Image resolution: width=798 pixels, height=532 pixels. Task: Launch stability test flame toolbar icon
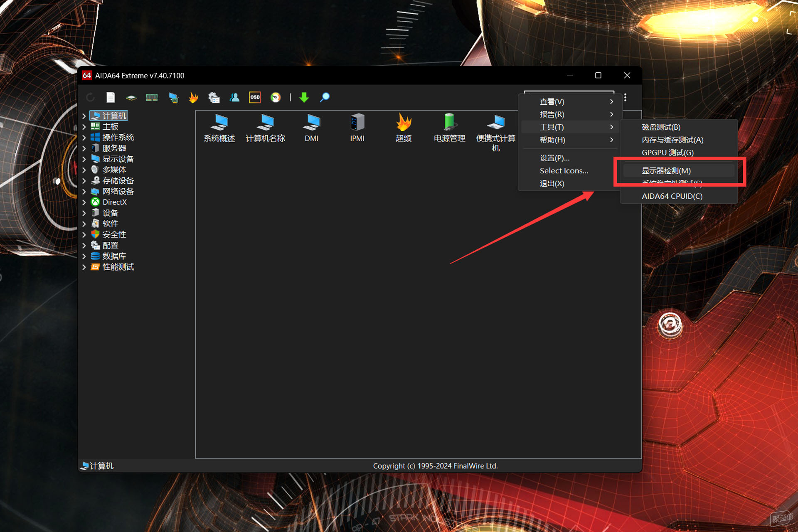pyautogui.click(x=193, y=98)
